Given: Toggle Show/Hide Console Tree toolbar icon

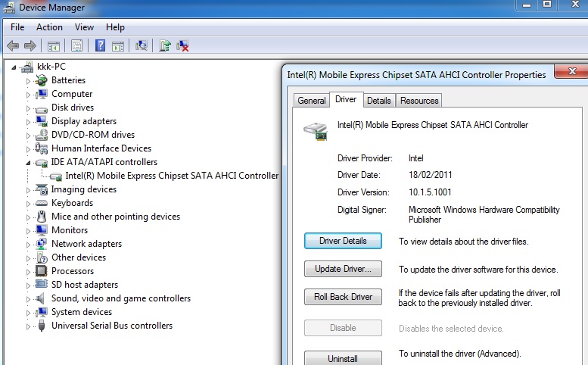Looking at the screenshot, I should [x=54, y=46].
